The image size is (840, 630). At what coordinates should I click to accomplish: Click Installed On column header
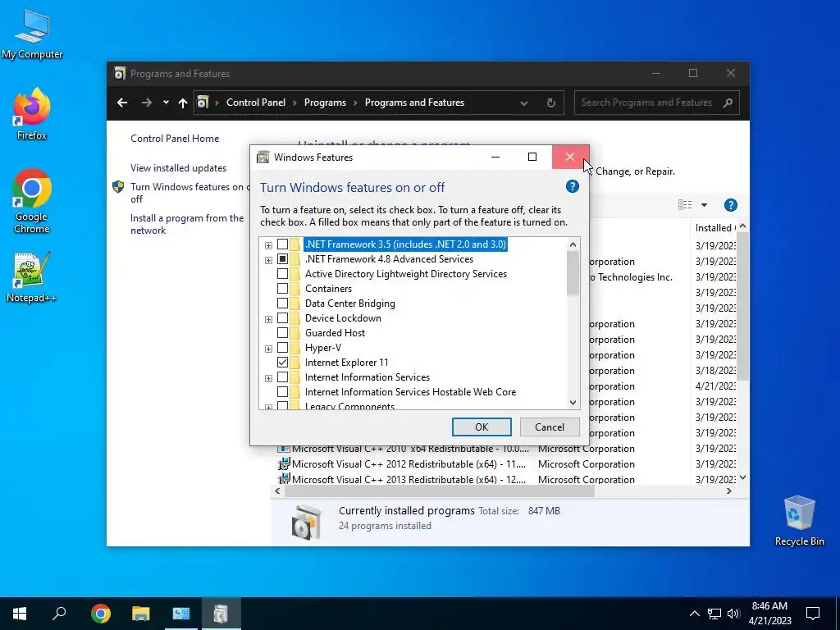coord(714,228)
